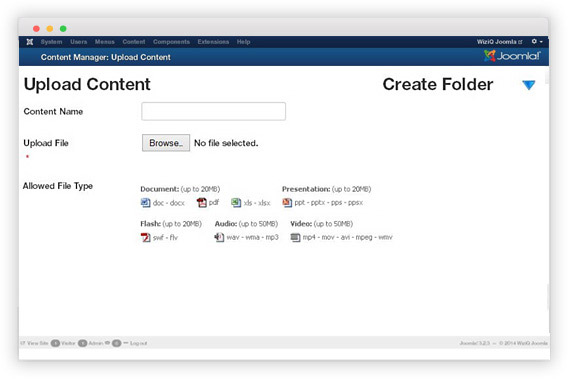Click the 'Presentation:' file type label
568x379 pixels.
[306, 189]
